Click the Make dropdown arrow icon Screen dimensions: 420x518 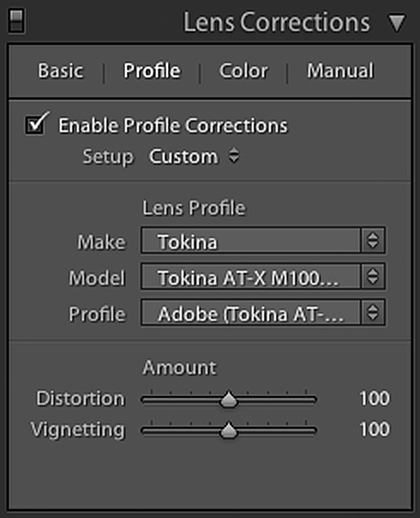[373, 242]
